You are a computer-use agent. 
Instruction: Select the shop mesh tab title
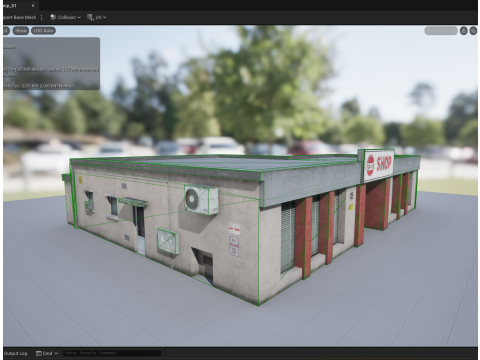pos(10,6)
